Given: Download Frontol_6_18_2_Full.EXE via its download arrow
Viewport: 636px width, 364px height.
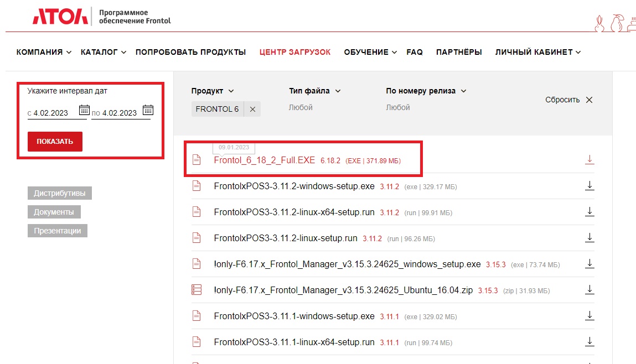Looking at the screenshot, I should [590, 160].
